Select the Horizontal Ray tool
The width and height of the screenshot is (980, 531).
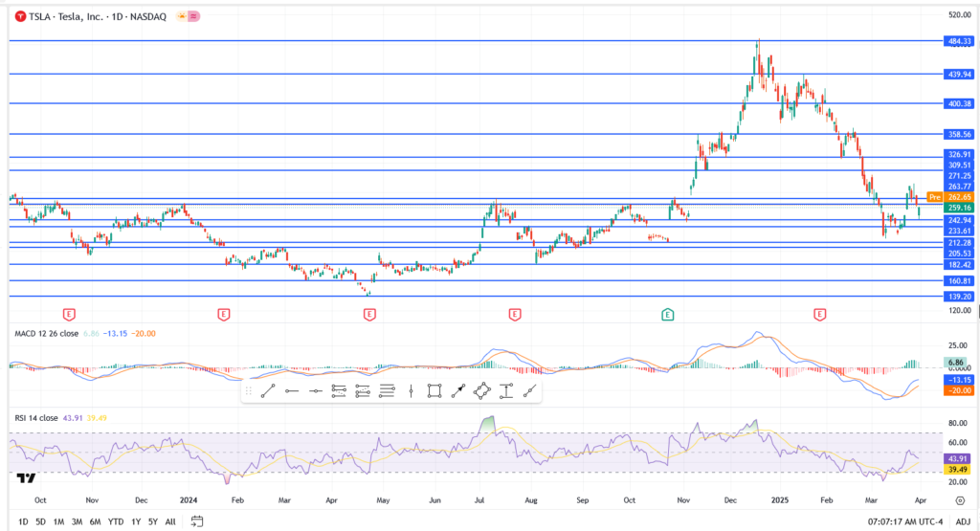292,391
